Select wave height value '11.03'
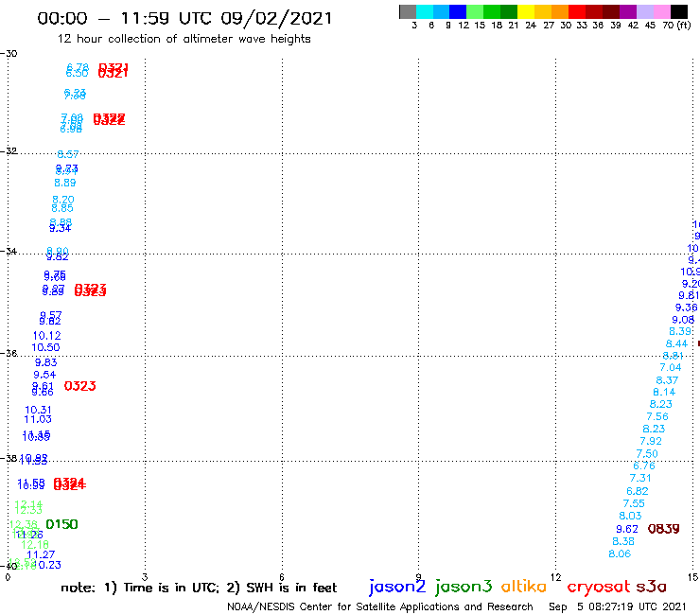700x615 pixels. coord(38,419)
